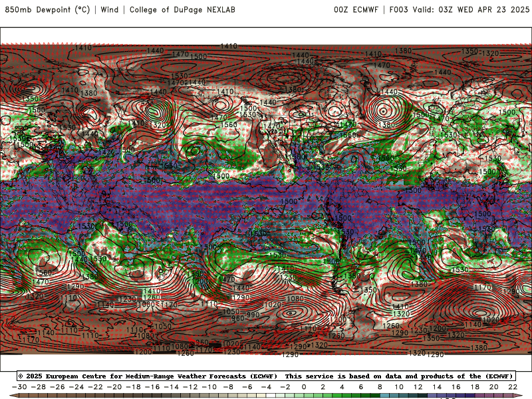Click the -18 value on the color scale

click(134, 387)
